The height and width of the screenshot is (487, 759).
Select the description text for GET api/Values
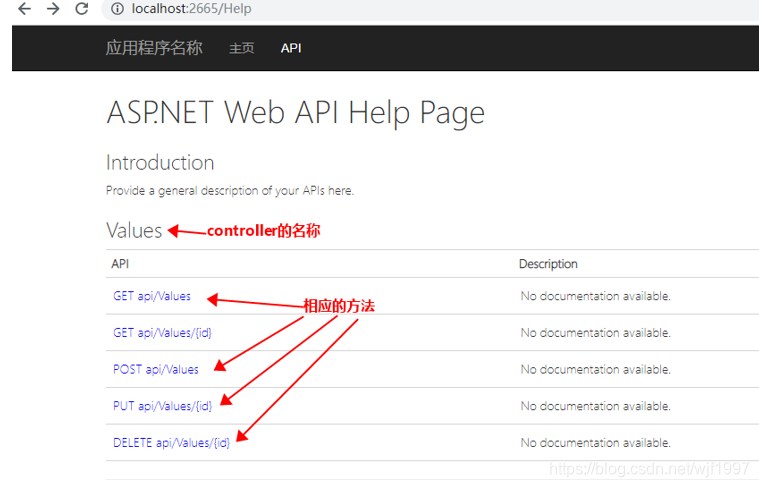[x=595, y=296]
